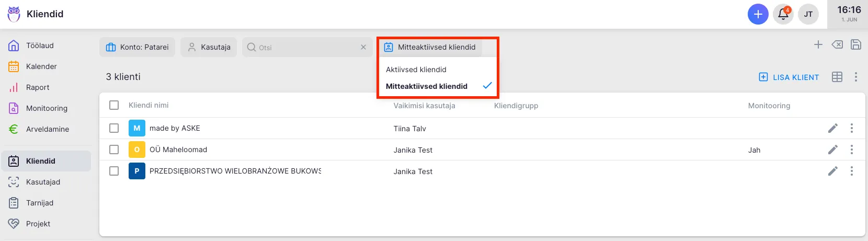Click the LISA KLIENT button
868x241 pixels.
pyautogui.click(x=789, y=77)
